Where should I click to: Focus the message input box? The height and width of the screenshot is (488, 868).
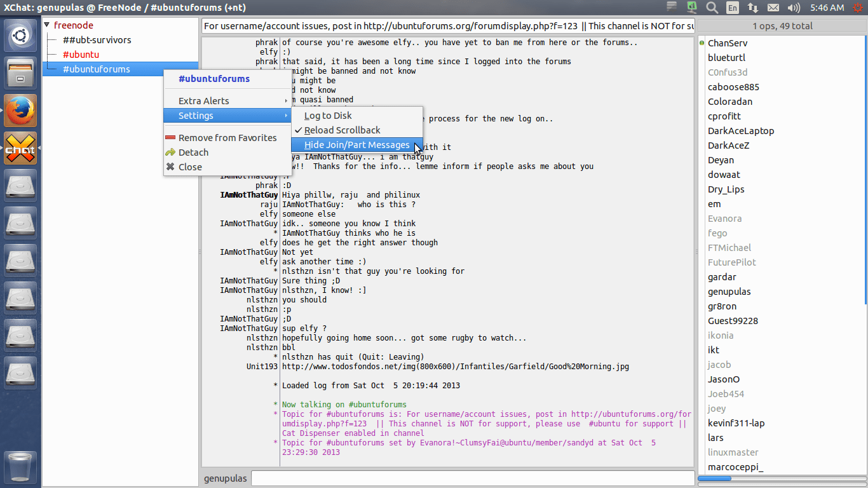473,478
